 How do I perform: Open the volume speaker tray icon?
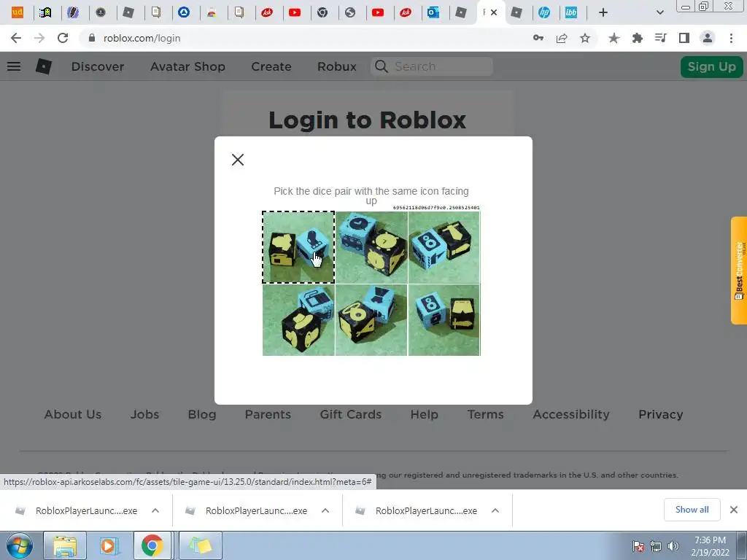click(x=673, y=546)
